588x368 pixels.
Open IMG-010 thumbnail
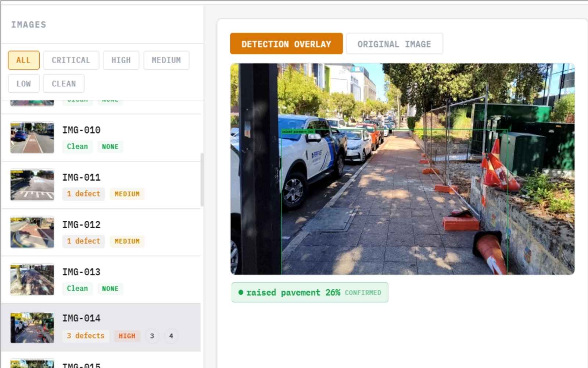(x=32, y=138)
